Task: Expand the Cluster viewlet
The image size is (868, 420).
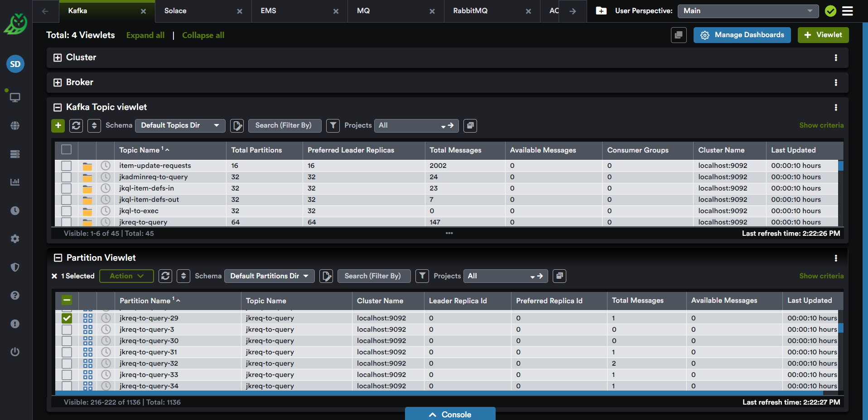Action: click(x=58, y=57)
